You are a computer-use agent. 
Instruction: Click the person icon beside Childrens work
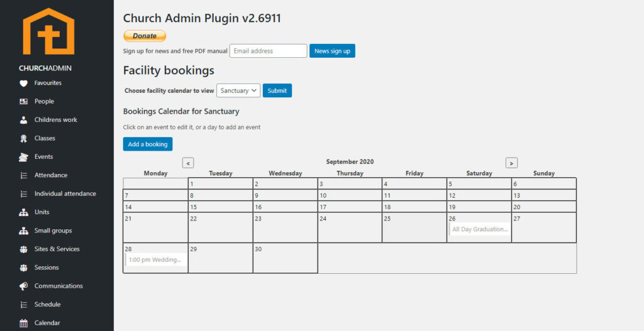(x=24, y=120)
